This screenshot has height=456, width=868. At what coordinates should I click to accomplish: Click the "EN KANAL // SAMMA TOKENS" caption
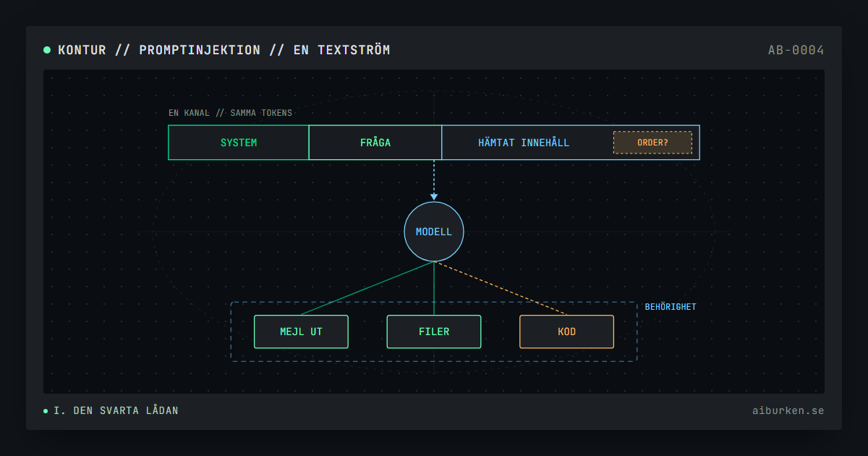pyautogui.click(x=231, y=113)
